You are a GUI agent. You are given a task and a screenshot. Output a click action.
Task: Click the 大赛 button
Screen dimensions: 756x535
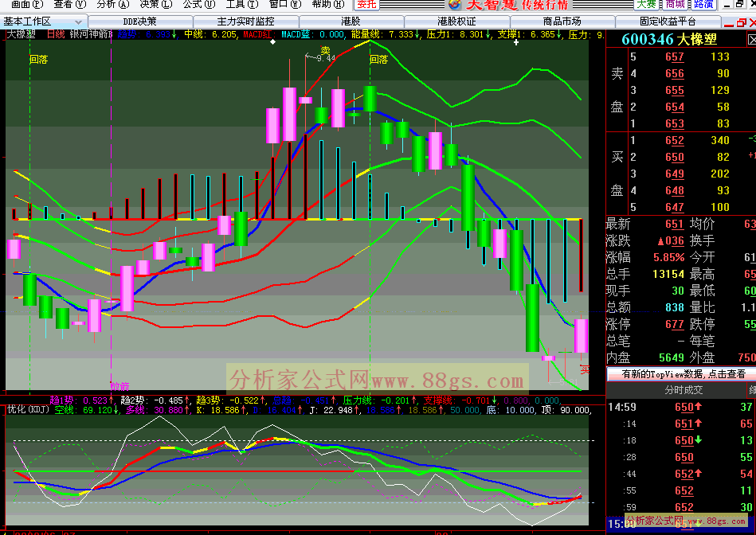tap(646, 4)
